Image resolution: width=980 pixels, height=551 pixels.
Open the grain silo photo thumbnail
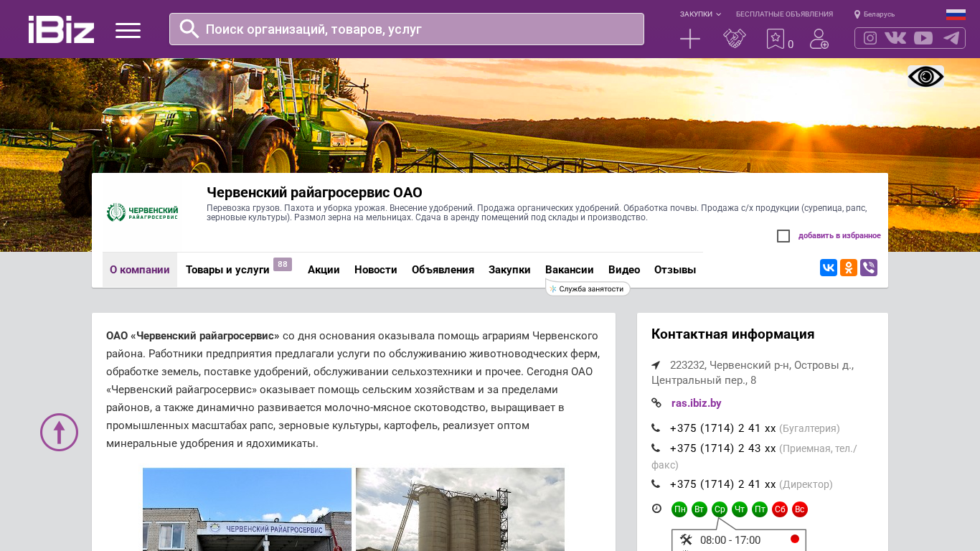pyautogui.click(x=460, y=509)
